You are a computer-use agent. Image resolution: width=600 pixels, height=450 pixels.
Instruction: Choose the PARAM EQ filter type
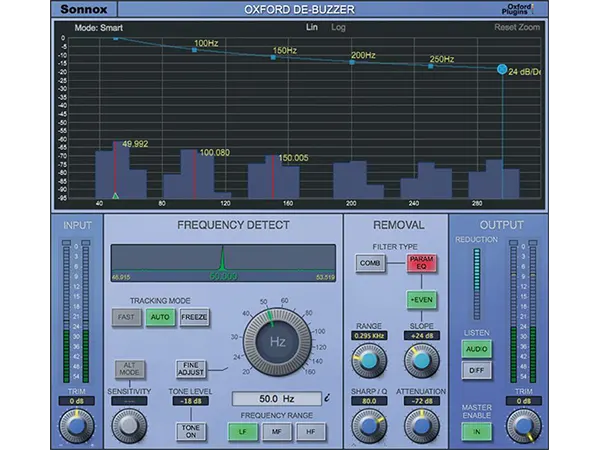421,263
